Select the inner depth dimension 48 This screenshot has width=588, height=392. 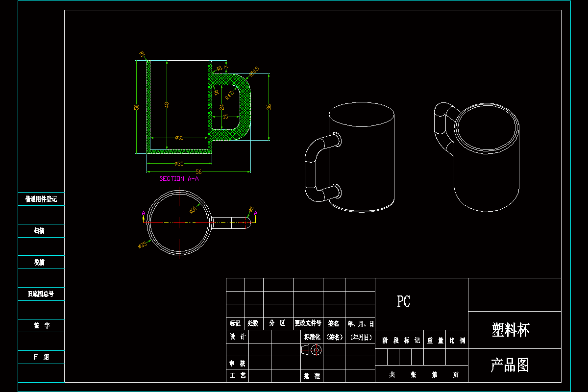(167, 105)
